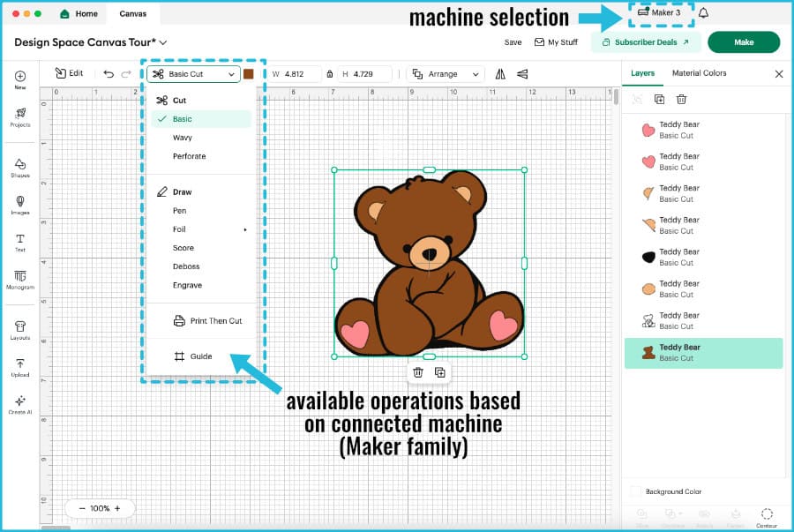The width and height of the screenshot is (794, 532).
Task: Open the Arrange dropdown
Action: point(446,74)
